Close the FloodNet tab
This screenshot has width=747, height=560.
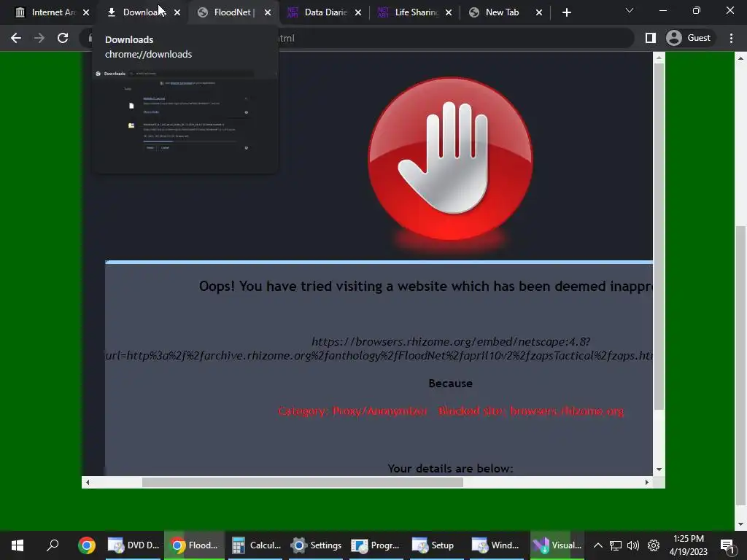pos(268,12)
